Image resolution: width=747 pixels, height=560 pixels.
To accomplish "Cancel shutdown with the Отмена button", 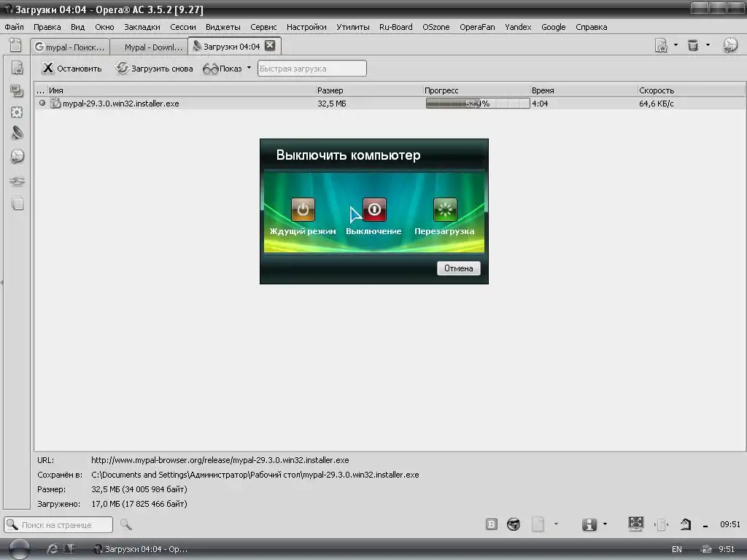I will [458, 268].
